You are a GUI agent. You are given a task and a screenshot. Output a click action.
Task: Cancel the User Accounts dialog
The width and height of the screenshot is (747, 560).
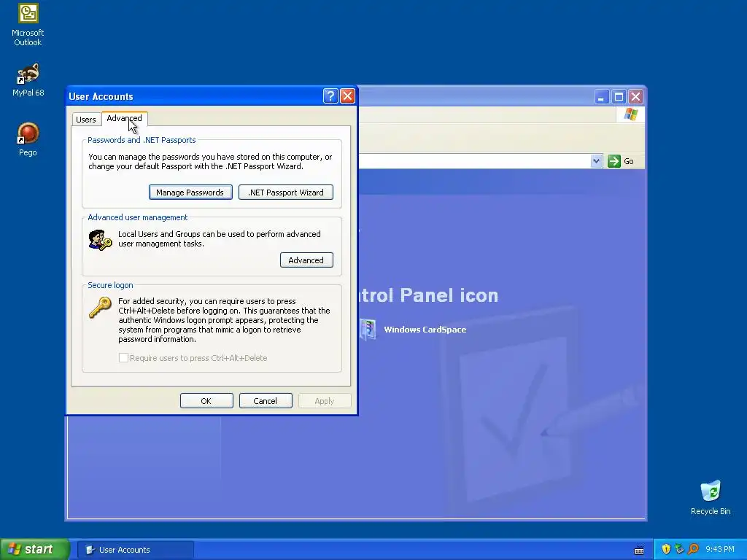point(266,401)
